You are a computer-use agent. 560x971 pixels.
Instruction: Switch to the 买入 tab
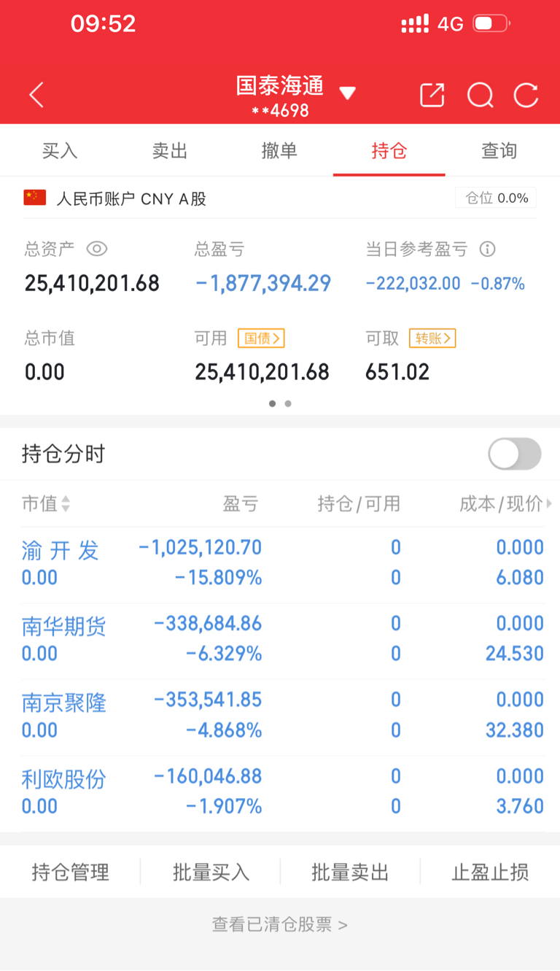[x=60, y=150]
